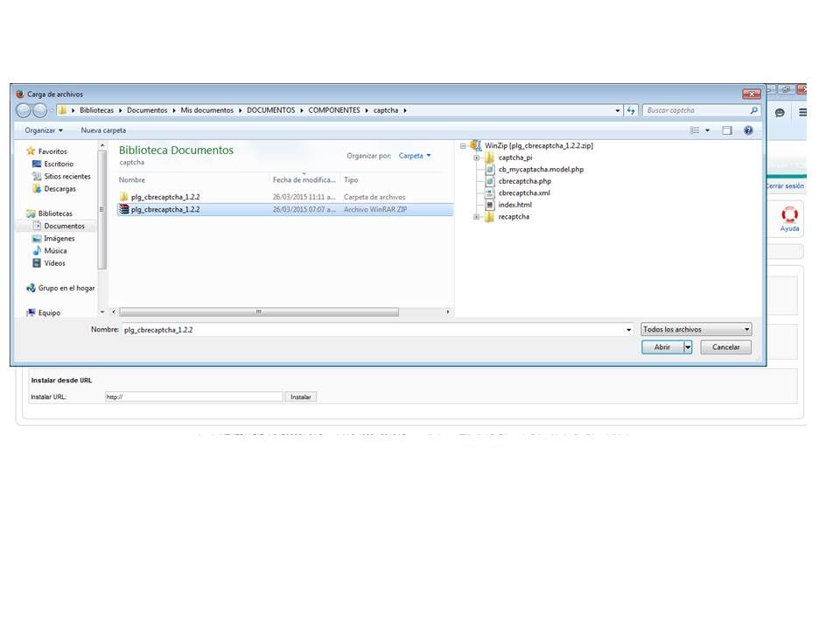Click the cbrecaptcha.xml file icon

tap(490, 192)
